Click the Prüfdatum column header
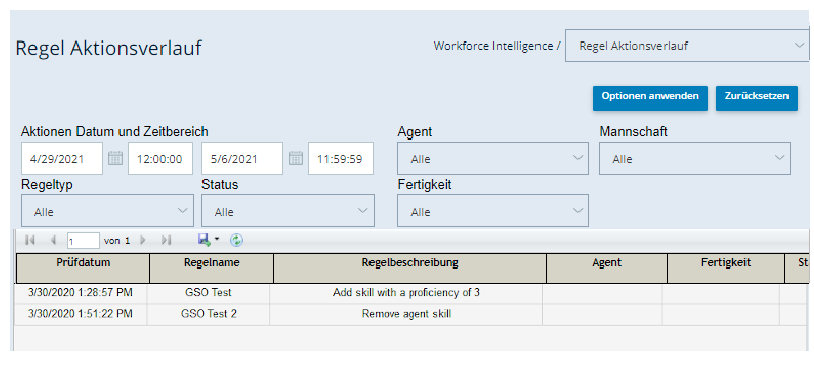The image size is (814, 365). (x=83, y=268)
